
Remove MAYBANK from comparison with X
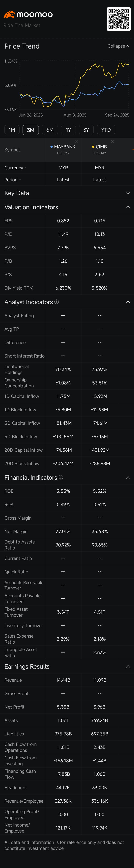(76, 142)
